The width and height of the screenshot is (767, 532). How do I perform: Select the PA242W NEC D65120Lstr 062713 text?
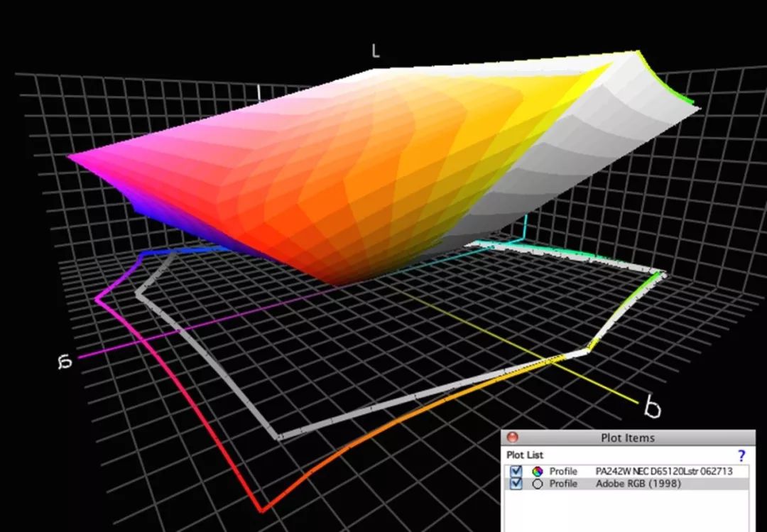click(x=664, y=472)
